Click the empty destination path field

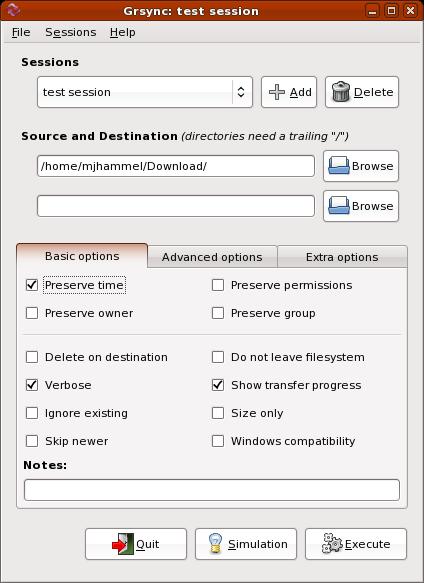coord(176,206)
